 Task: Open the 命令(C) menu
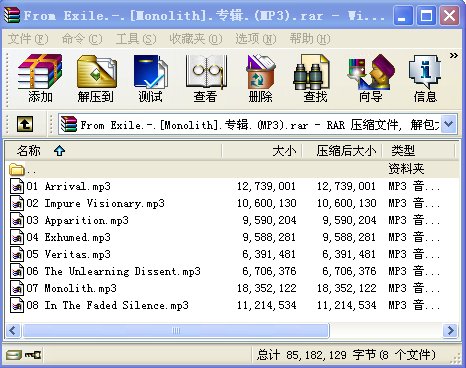pos(82,39)
